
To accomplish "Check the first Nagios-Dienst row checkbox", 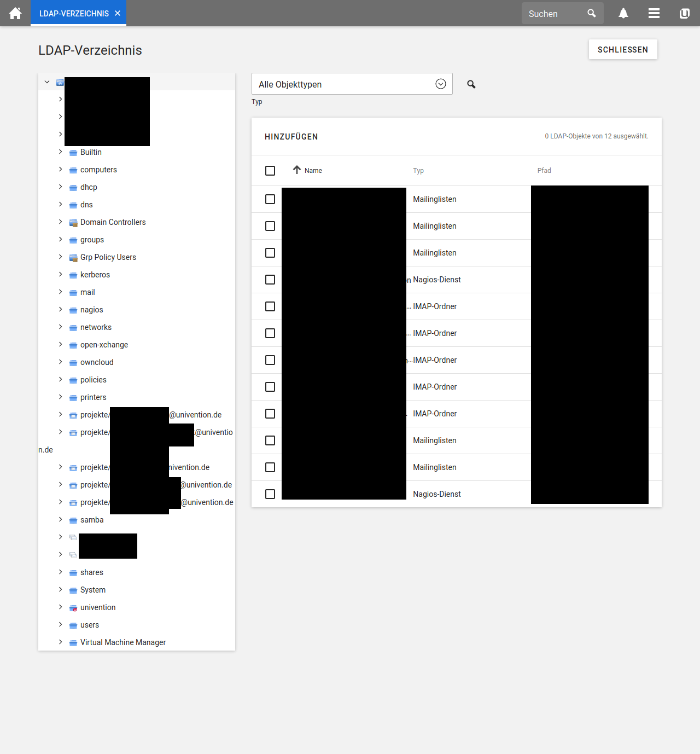I will tap(270, 280).
